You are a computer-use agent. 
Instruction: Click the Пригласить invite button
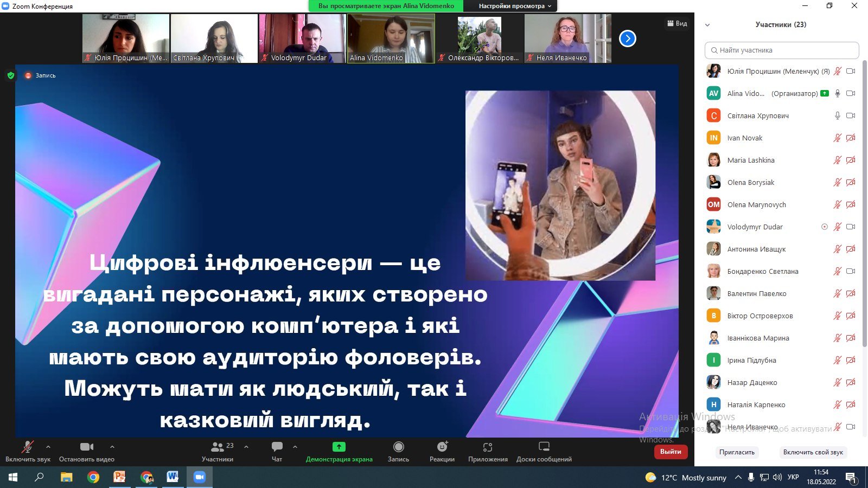point(737,452)
